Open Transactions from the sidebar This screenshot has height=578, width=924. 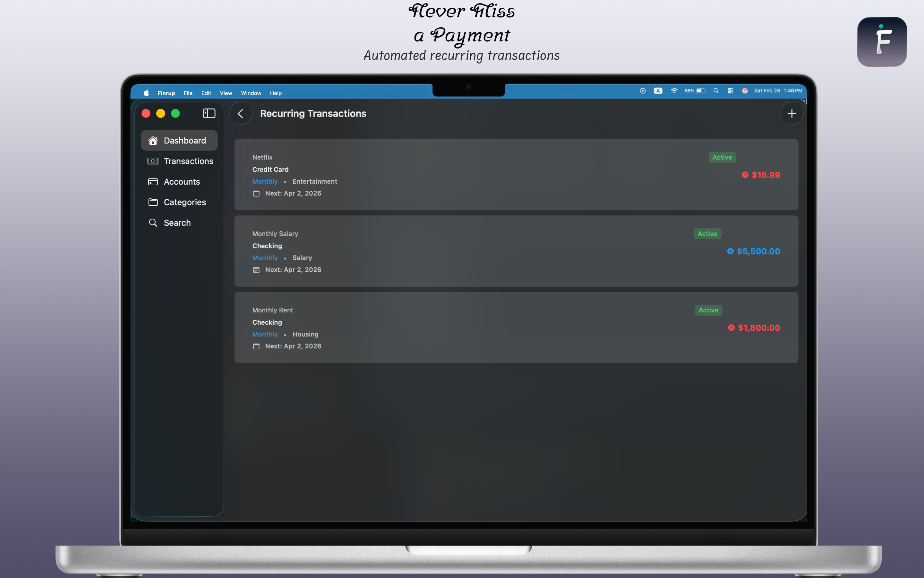179,161
